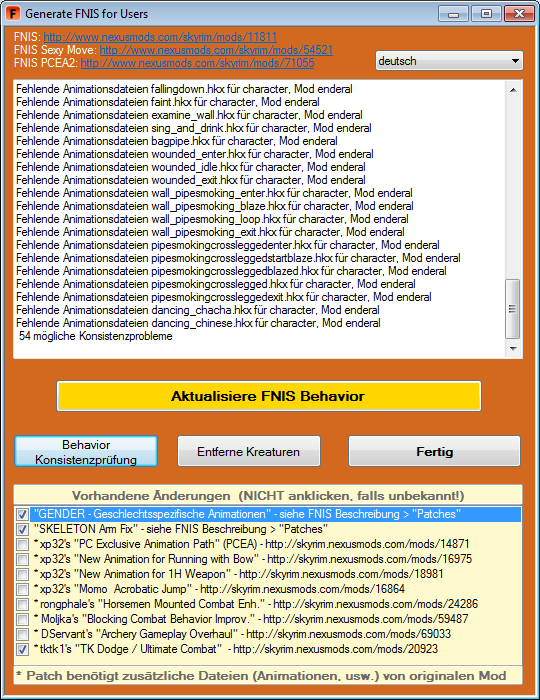Image resolution: width=540 pixels, height=700 pixels.
Task: Click the wounded_exit.hkx log line
Action: click(191, 179)
